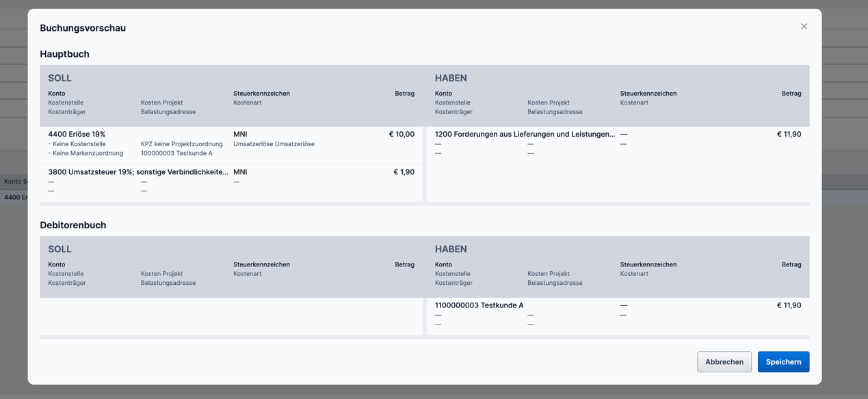Click the Debitorenbuch section heading
Screen dimensions: 868x399
[x=73, y=225]
